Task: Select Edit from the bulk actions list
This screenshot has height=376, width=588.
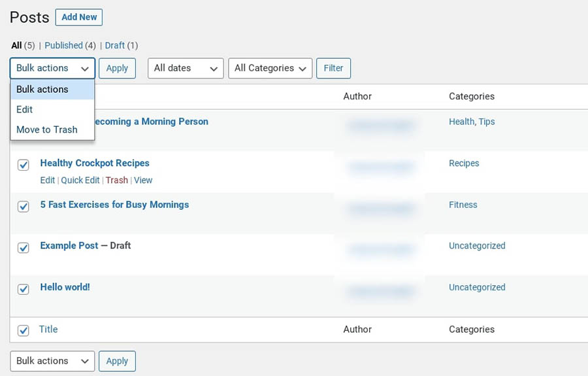Action: point(25,110)
